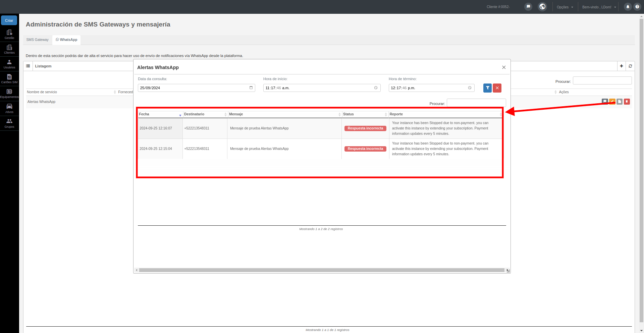Click the Criar button
Image resolution: width=644 pixels, height=333 pixels.
click(9, 20)
